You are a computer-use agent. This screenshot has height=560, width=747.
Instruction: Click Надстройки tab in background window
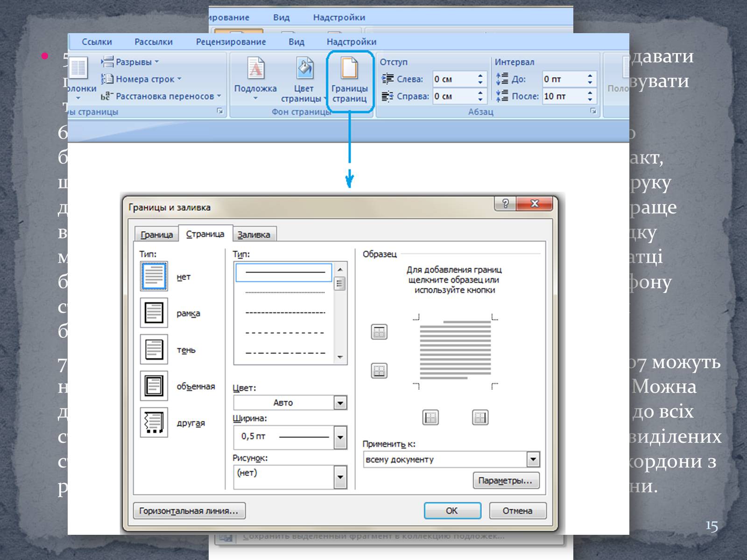click(339, 17)
